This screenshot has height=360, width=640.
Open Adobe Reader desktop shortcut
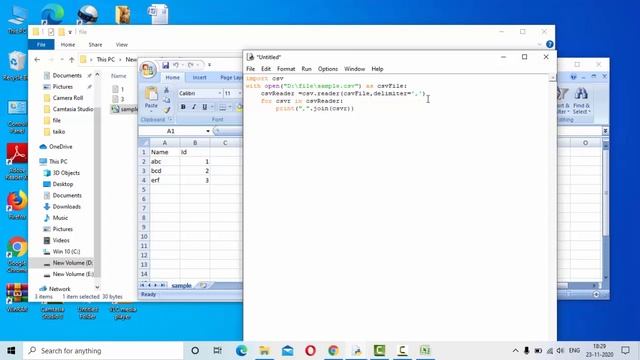point(17,161)
